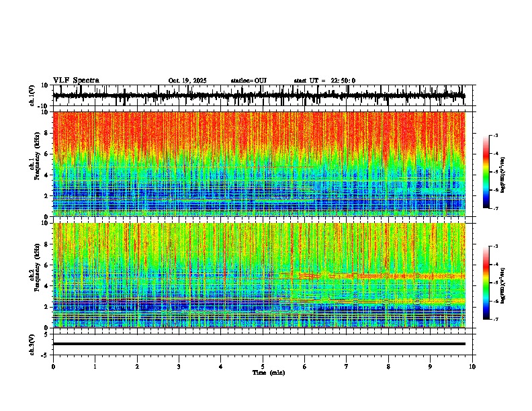Screen dimensions: 532x411
Task: Click the "VLF Spectra" plot title
Action: click(76, 81)
